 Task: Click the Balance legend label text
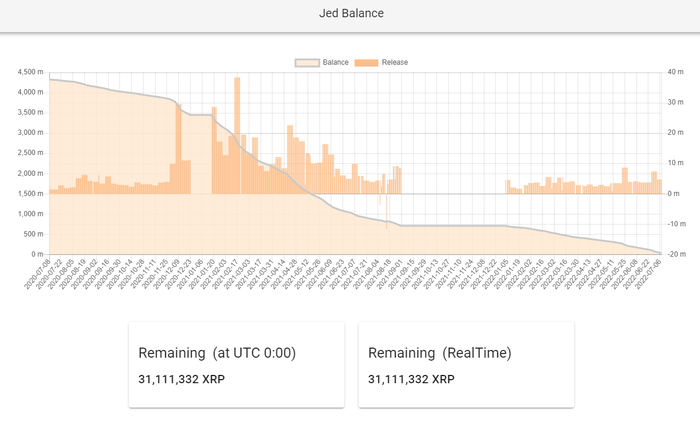click(x=335, y=62)
